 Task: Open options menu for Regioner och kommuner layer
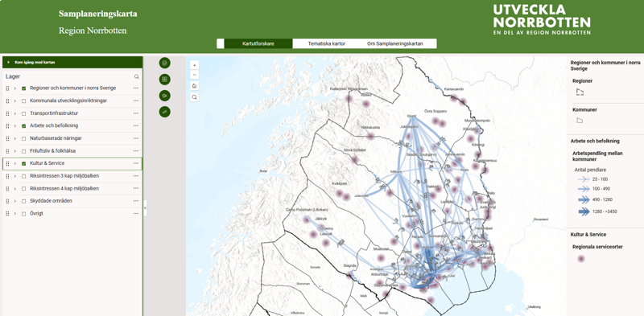click(x=136, y=88)
